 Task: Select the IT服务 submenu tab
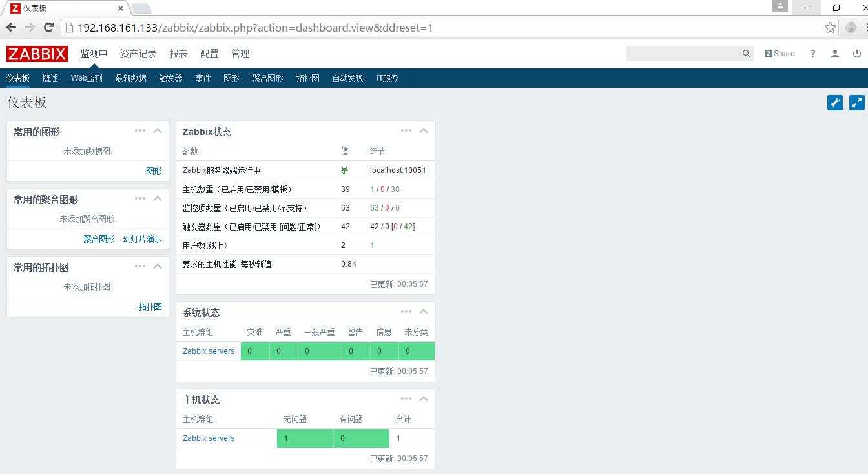pos(387,78)
